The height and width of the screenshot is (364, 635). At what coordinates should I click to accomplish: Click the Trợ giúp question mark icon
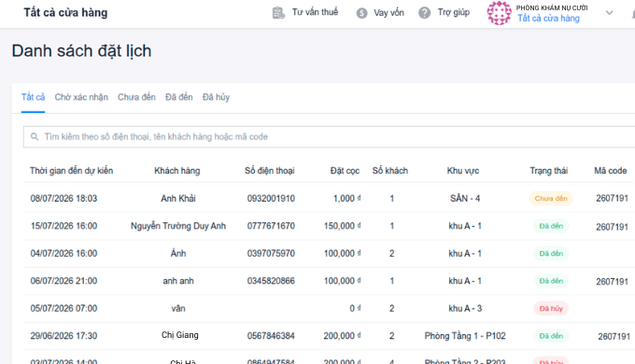coord(424,13)
